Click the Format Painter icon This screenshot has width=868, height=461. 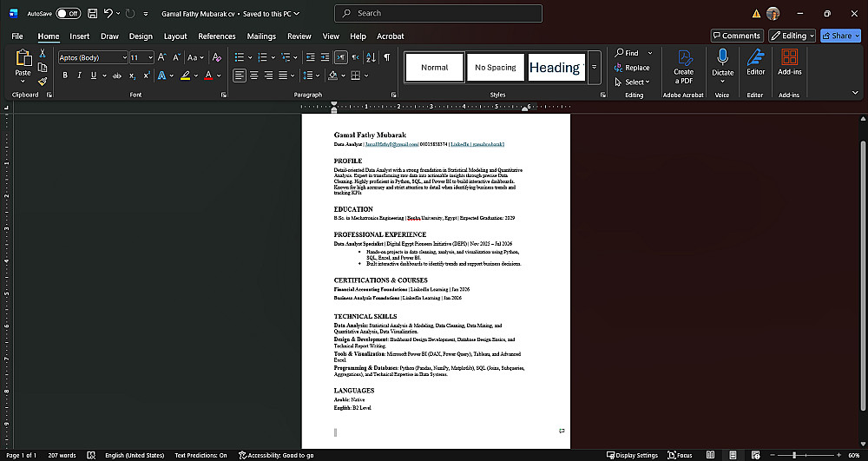(x=43, y=81)
